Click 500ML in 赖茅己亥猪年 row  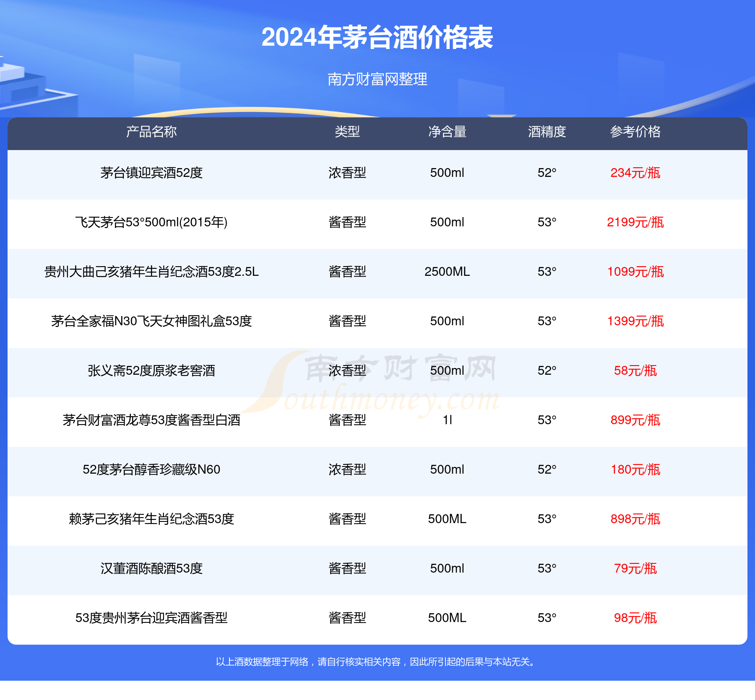point(447,519)
